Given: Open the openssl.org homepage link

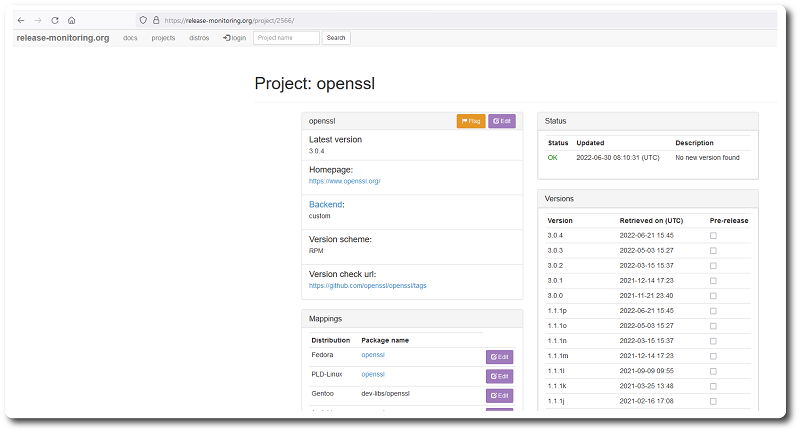Looking at the screenshot, I should coord(344,181).
